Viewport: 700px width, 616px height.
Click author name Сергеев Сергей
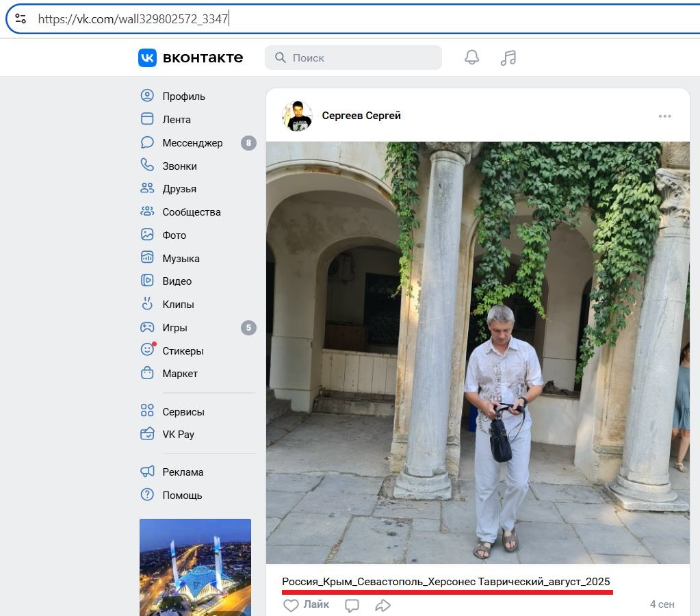coord(361,116)
